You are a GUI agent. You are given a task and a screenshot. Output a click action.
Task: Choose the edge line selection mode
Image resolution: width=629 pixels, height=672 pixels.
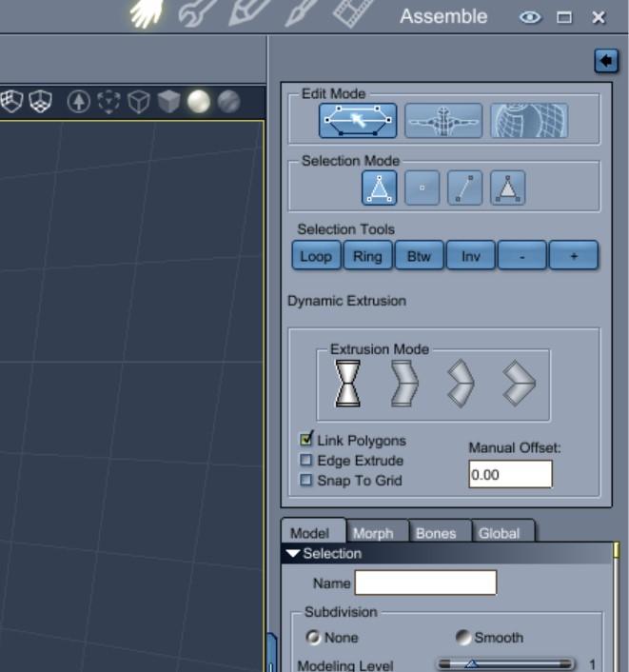(x=465, y=188)
